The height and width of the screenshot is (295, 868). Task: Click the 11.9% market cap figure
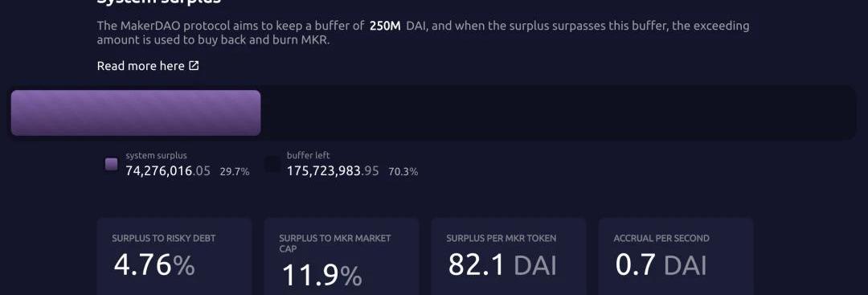coord(322,275)
